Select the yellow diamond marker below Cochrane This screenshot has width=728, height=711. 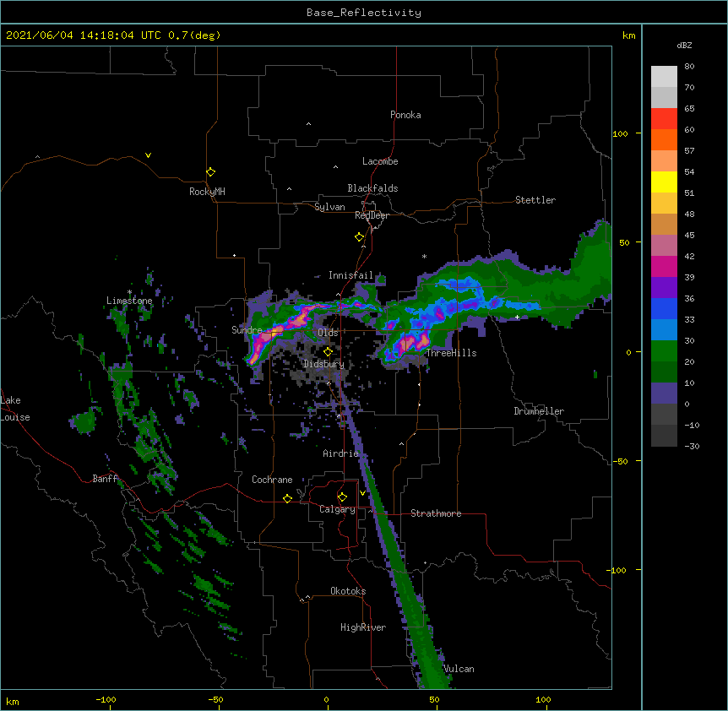coord(287,498)
